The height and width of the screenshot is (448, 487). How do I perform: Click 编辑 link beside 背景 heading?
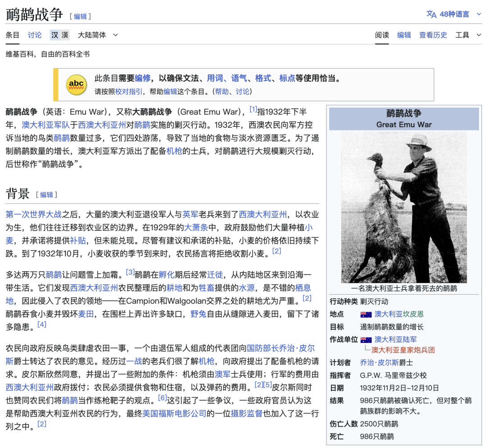(x=46, y=195)
